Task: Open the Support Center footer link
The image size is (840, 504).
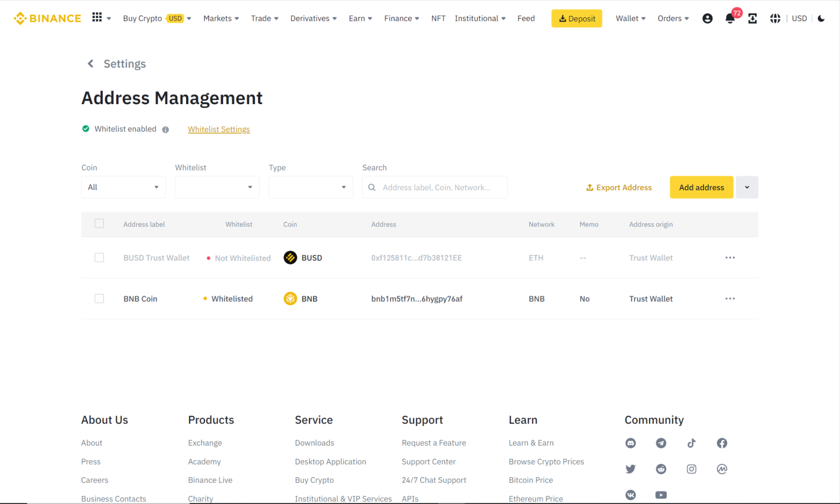Action: tap(429, 462)
